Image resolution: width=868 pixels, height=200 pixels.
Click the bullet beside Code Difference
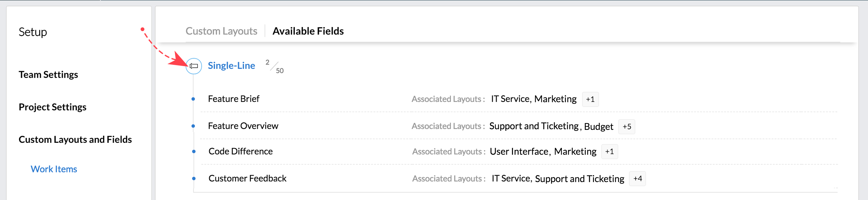tap(194, 152)
